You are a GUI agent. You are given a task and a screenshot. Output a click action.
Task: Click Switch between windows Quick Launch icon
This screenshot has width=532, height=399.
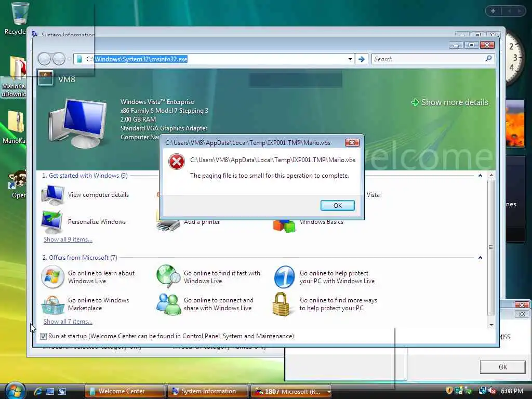pyautogui.click(x=62, y=391)
